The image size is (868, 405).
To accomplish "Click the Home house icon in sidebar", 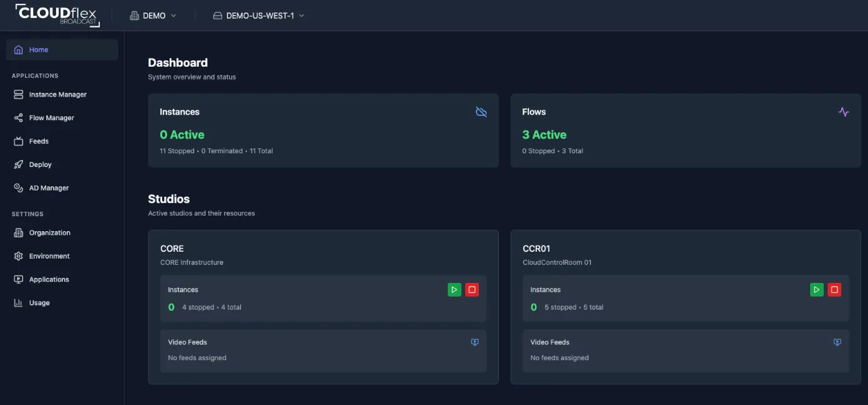I will coord(19,50).
